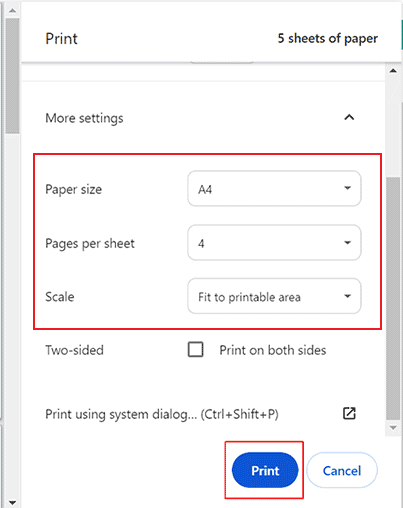This screenshot has width=403, height=508.
Task: Click settings panel scrollbar down arrow
Action: coord(393,428)
